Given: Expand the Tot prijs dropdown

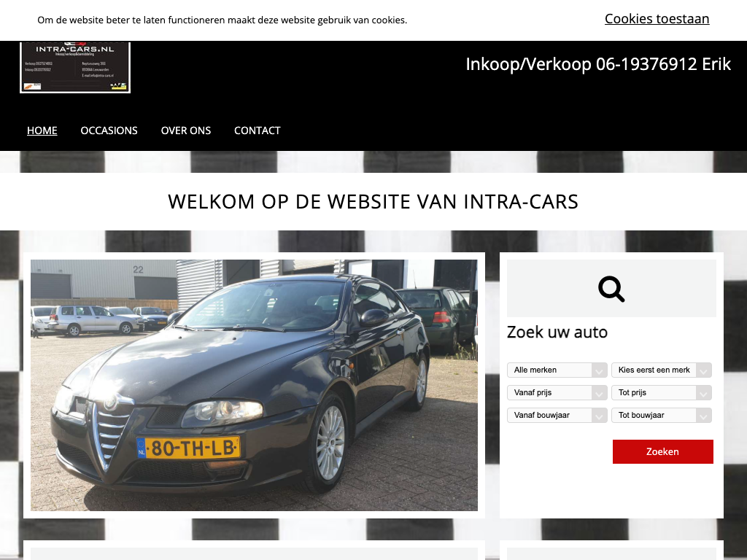Looking at the screenshot, I should [661, 392].
